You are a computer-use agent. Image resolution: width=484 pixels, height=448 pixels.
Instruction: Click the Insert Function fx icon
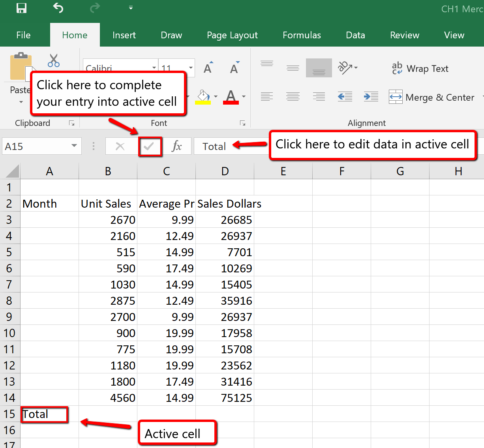(178, 146)
